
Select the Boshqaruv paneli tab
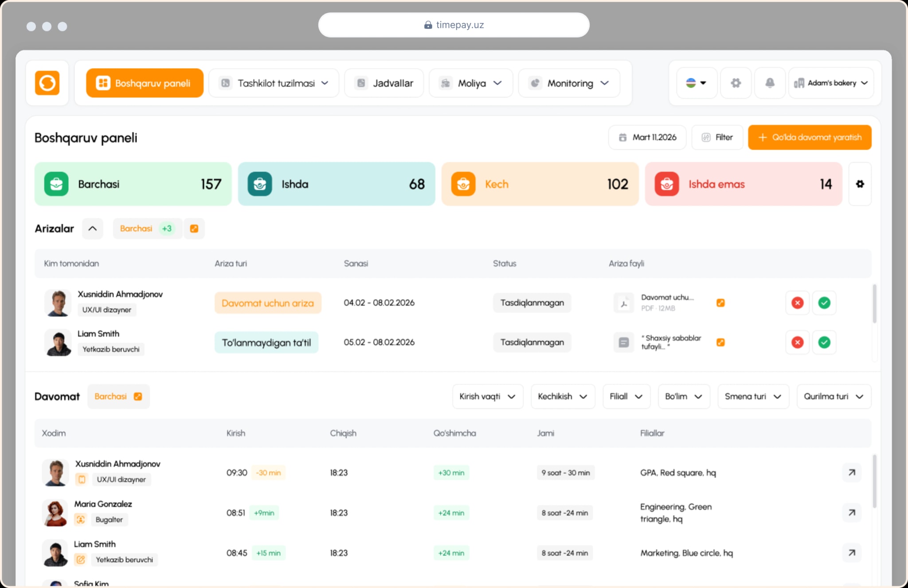[x=145, y=83]
